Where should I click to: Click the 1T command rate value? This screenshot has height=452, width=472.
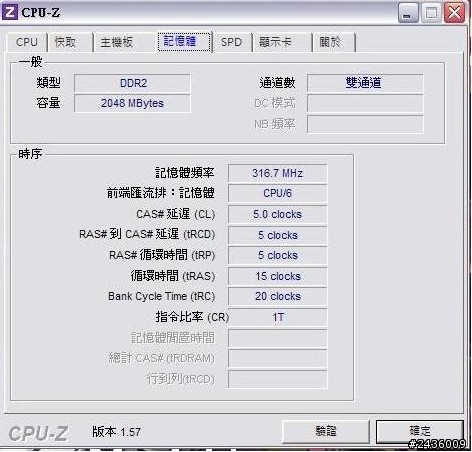(x=277, y=317)
